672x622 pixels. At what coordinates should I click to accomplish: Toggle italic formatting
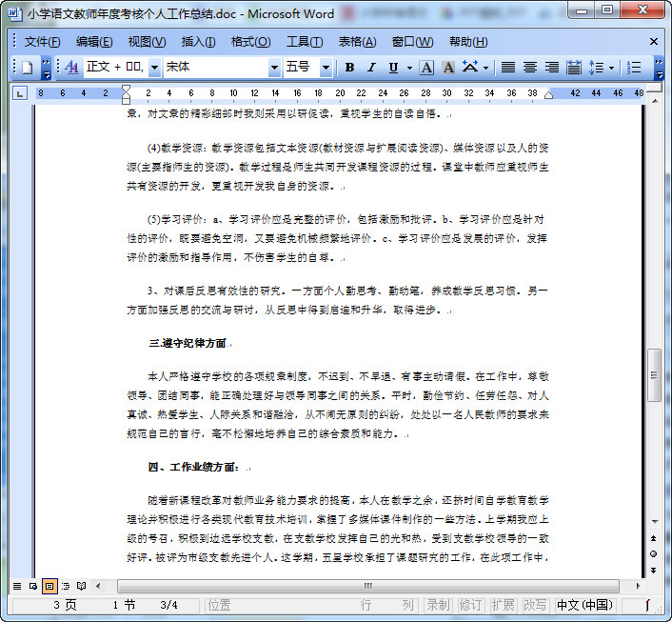tap(371, 68)
